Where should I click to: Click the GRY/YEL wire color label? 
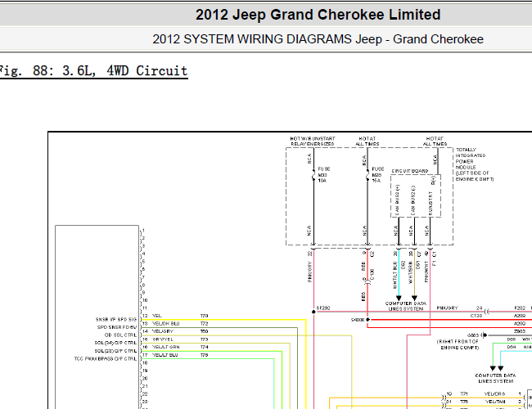pyautogui.click(x=163, y=339)
